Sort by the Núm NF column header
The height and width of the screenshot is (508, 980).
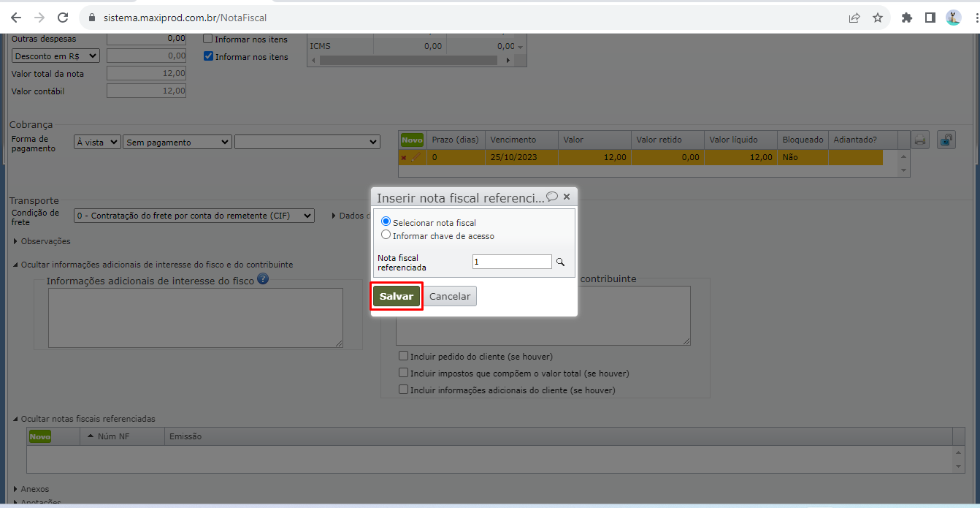tap(122, 436)
